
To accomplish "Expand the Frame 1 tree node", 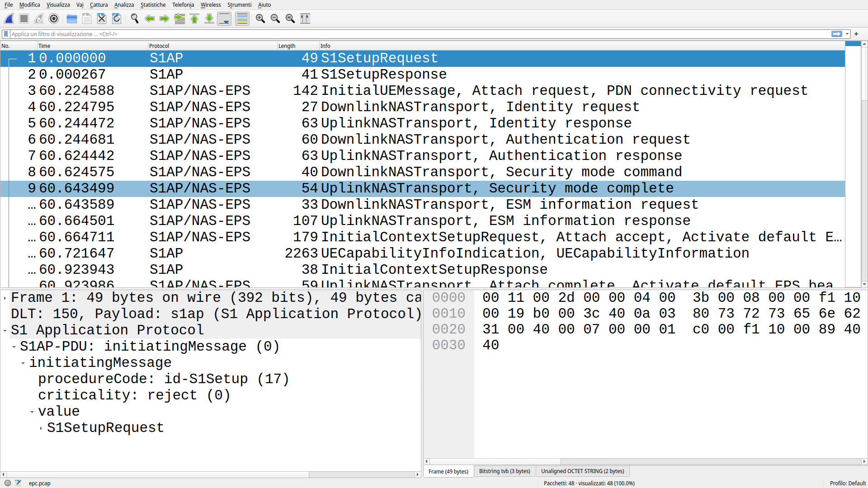I will (x=5, y=298).
